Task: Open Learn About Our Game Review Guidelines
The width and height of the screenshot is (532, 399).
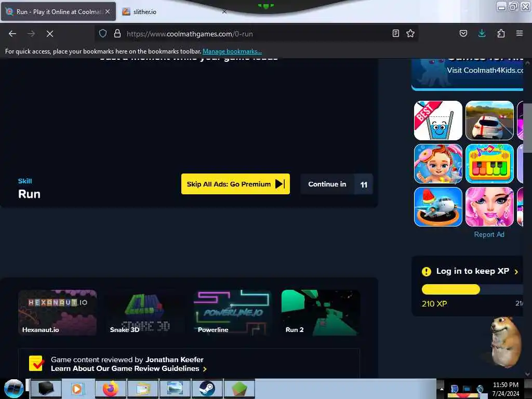Action: 129,368
